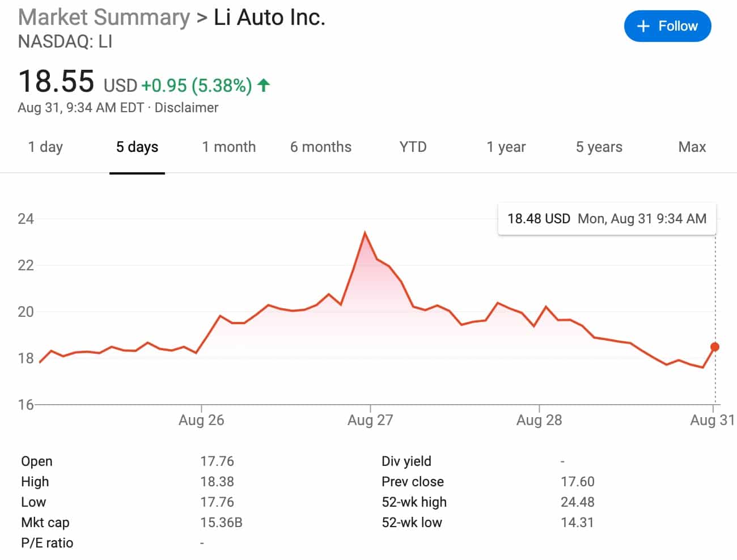Click the 18.48 USD tooltip box
The width and height of the screenshot is (737, 560).
(x=607, y=218)
